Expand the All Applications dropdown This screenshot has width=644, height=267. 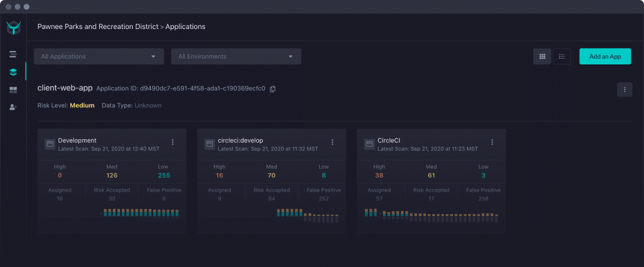tap(99, 56)
